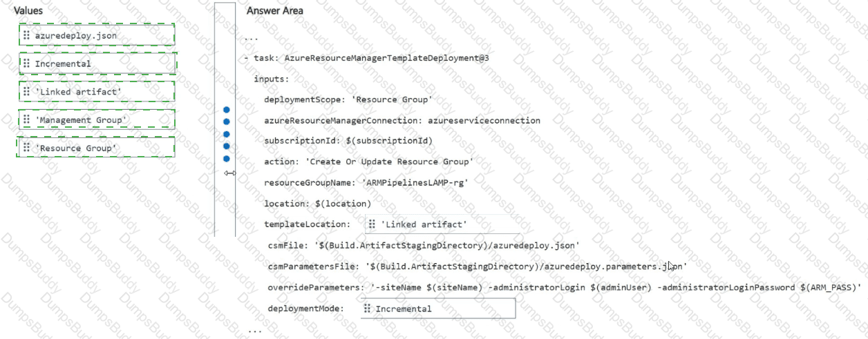The height and width of the screenshot is (339, 868).
Task: Click the 'Resource Group' value drag handle
Action: 26,148
